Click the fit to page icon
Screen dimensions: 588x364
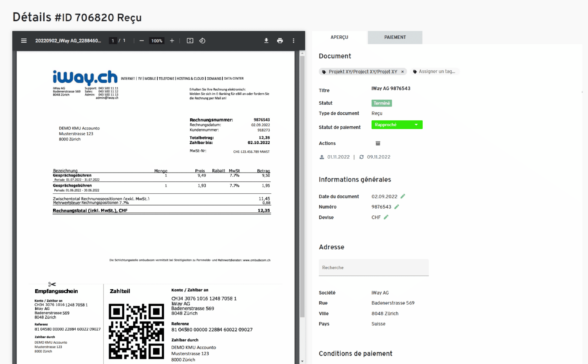(190, 40)
